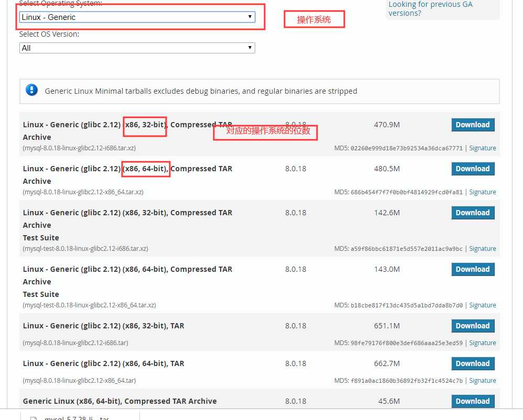This screenshot has height=420, width=523.
Task: Open Looking for previous GA versions link
Action: click(430, 9)
